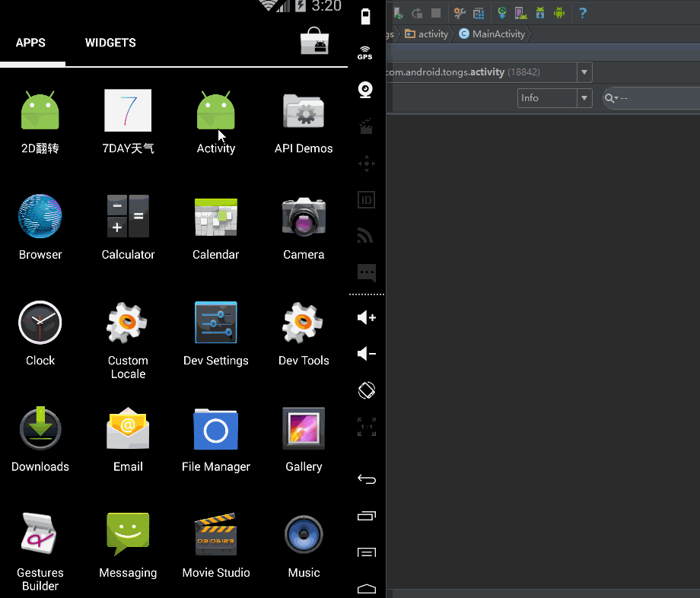
Task: Open the Play Store shopping bag icon
Action: [314, 42]
